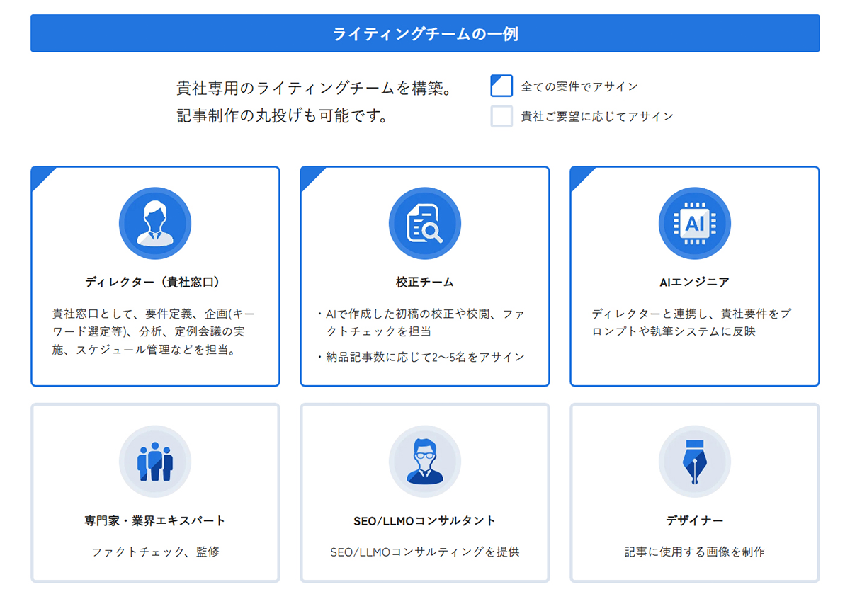Click the ディレクター（貴社窓口） title text
The image size is (850, 616).
click(x=155, y=279)
